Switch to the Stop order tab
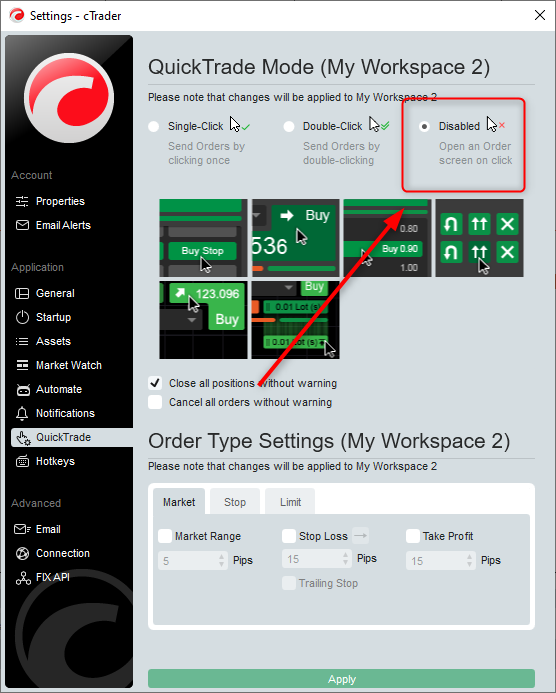This screenshot has width=556, height=693. coord(235,502)
